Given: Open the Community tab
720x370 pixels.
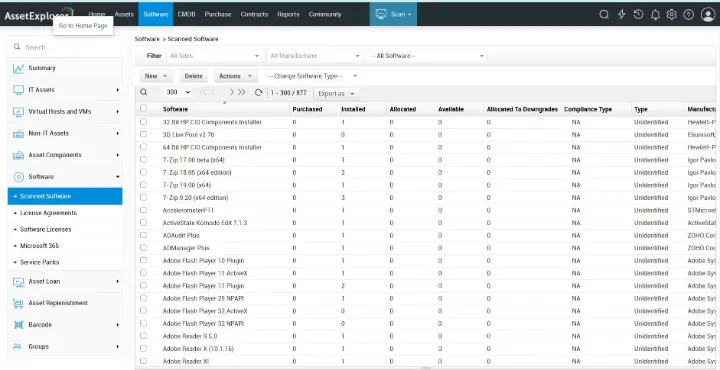Looking at the screenshot, I should [x=325, y=14].
